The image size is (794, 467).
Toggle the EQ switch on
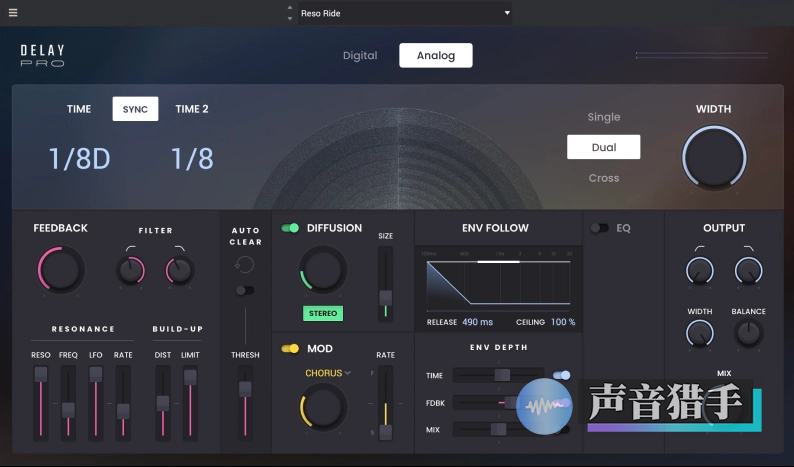tap(600, 228)
